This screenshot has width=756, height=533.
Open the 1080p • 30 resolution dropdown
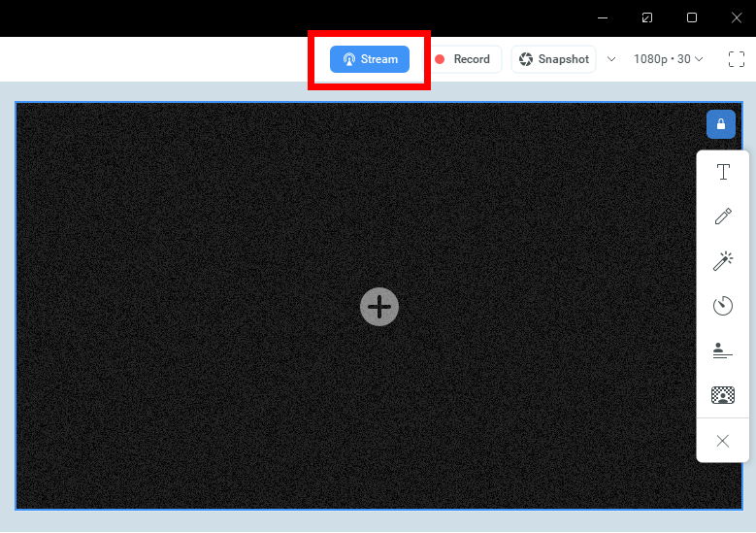coord(668,59)
